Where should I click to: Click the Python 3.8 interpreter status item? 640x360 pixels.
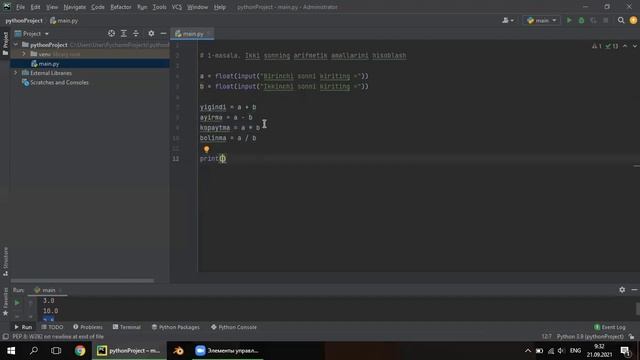coord(590,337)
